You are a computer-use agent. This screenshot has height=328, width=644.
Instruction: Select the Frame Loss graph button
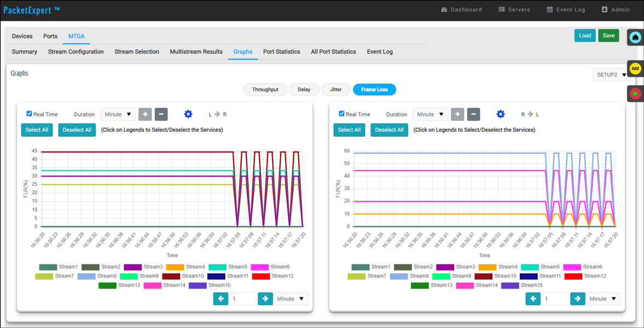[374, 90]
